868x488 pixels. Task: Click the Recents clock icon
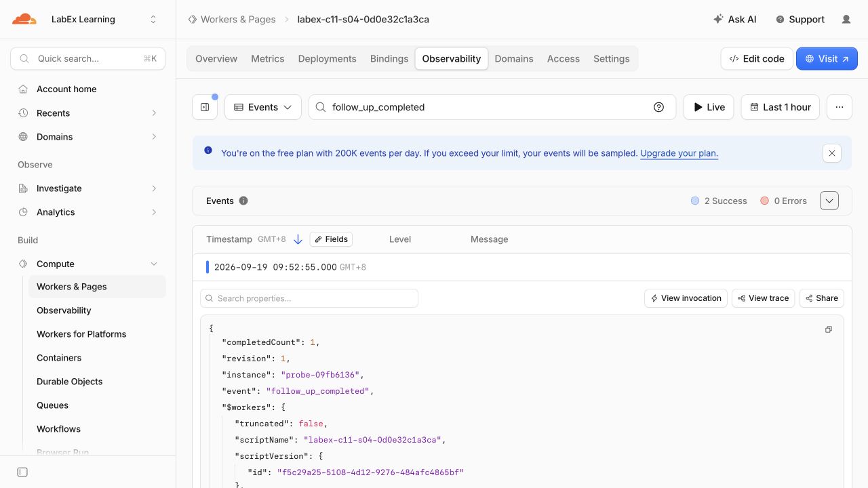tap(23, 113)
